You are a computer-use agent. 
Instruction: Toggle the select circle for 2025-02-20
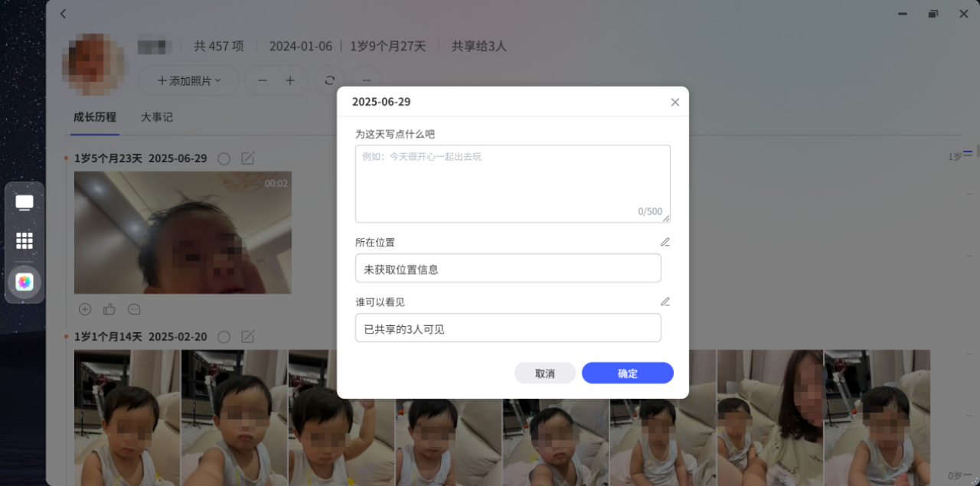click(x=224, y=337)
